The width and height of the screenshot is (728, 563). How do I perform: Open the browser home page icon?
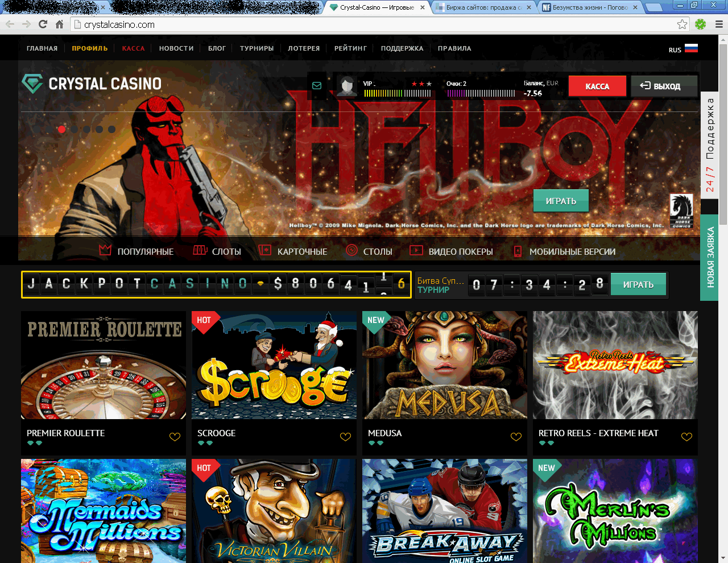pyautogui.click(x=59, y=24)
